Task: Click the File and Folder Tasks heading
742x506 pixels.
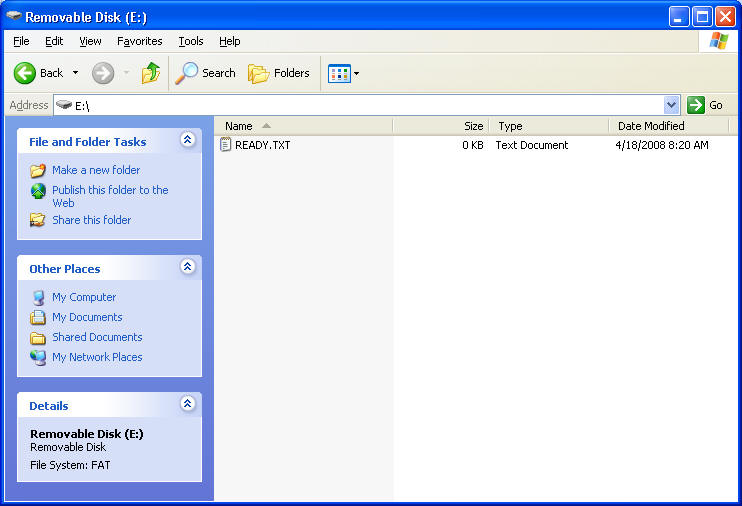Action: [x=88, y=142]
